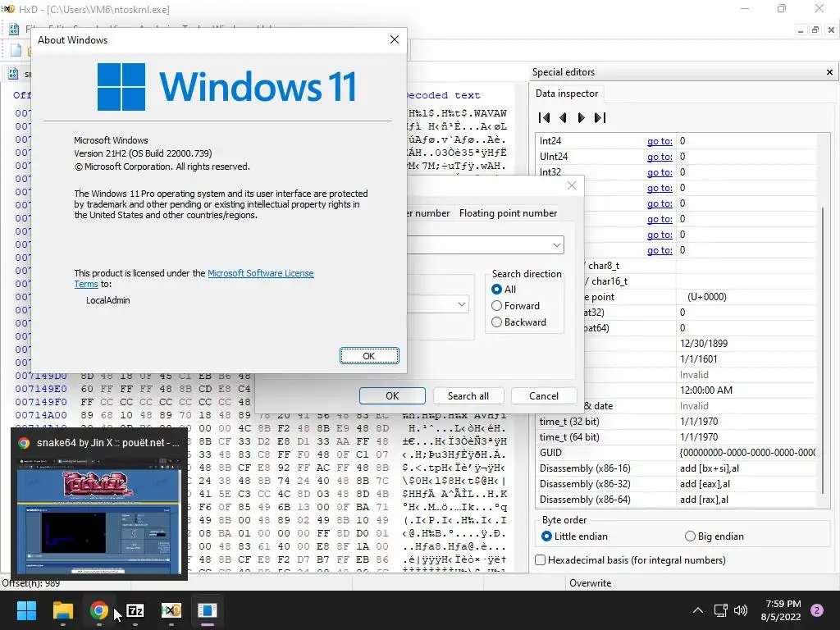The height and width of the screenshot is (630, 840).
Task: Open the volume tray icon
Action: point(741,610)
